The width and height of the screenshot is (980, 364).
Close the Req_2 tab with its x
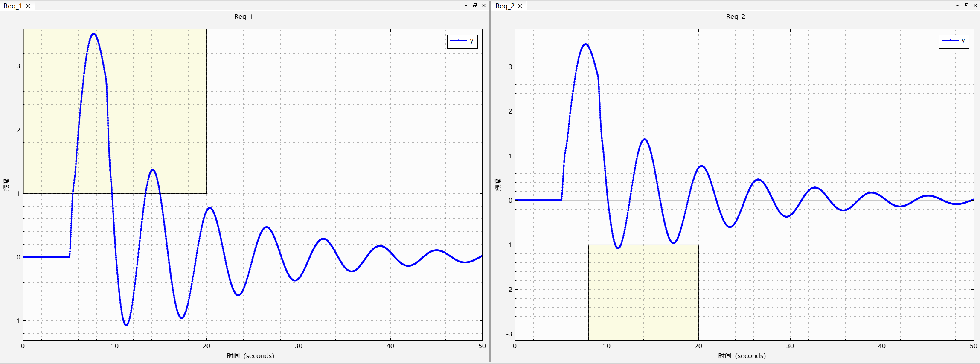click(x=520, y=6)
